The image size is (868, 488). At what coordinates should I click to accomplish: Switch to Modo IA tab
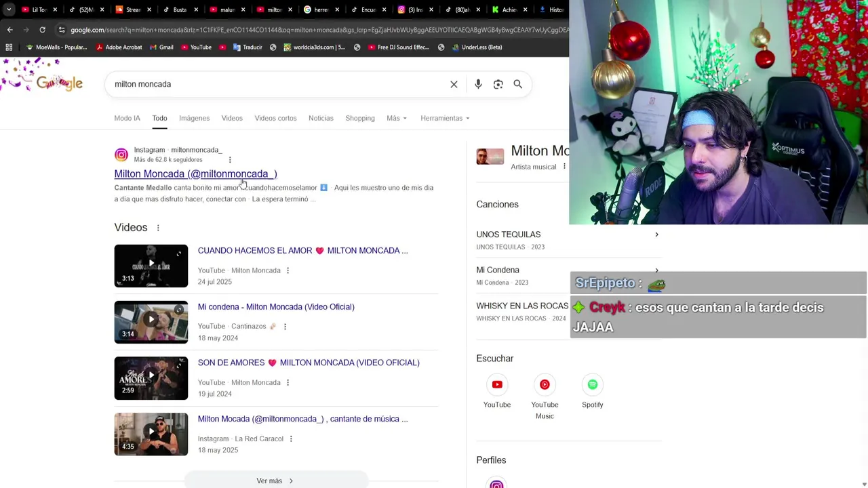coord(127,118)
